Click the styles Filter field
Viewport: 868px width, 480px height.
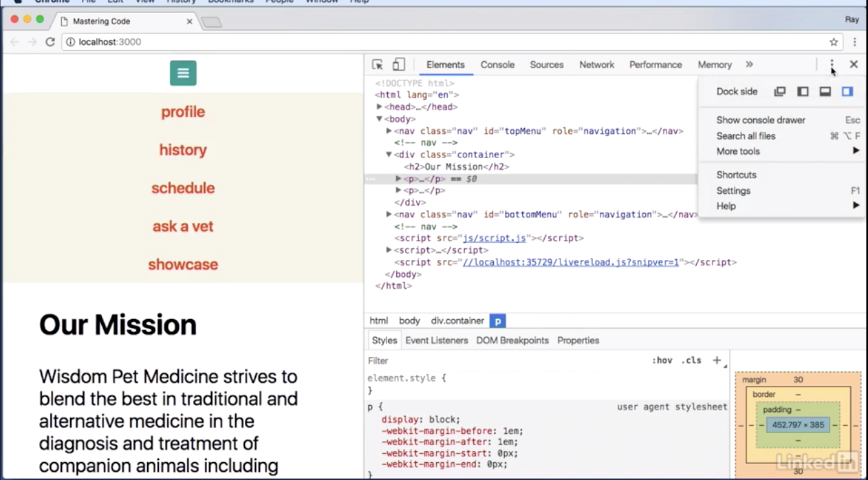[506, 360]
